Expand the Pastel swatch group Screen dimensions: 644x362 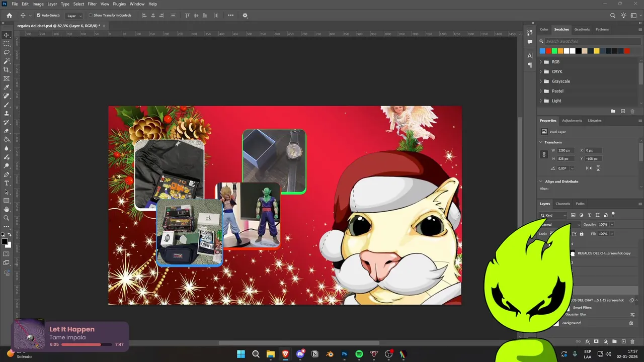[x=541, y=91]
